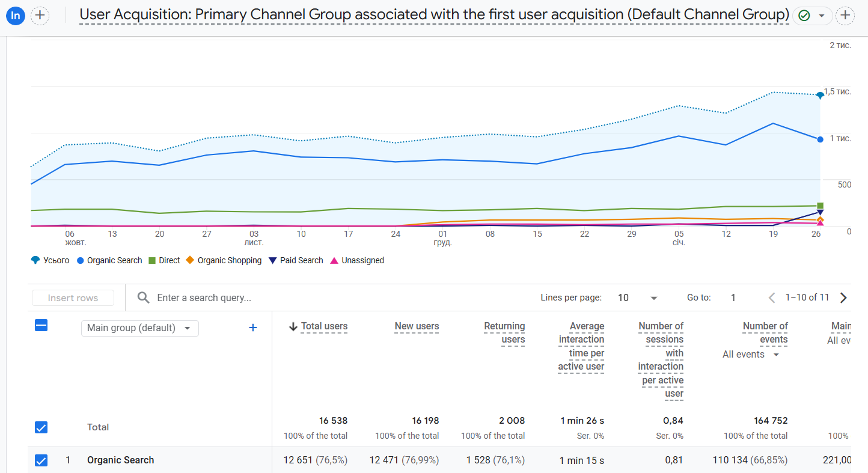Expand All events dropdown under Number of events
868x473 pixels.
tap(750, 355)
